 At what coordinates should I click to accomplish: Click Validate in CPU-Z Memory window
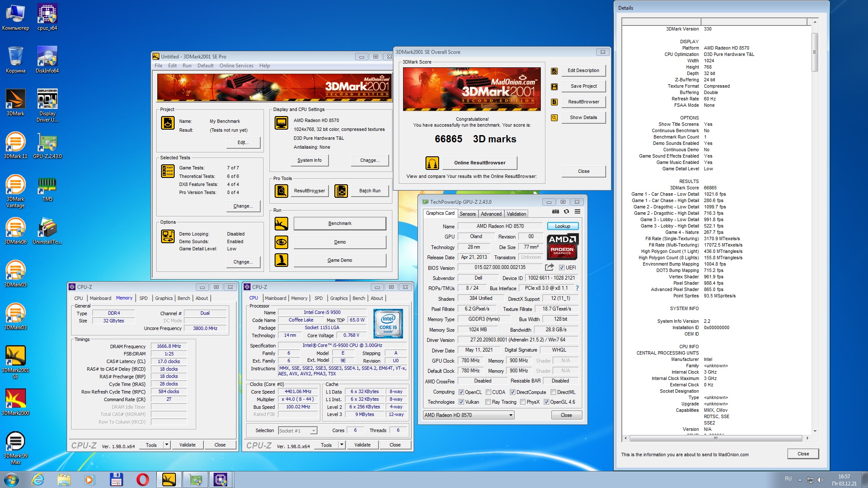pyautogui.click(x=187, y=445)
